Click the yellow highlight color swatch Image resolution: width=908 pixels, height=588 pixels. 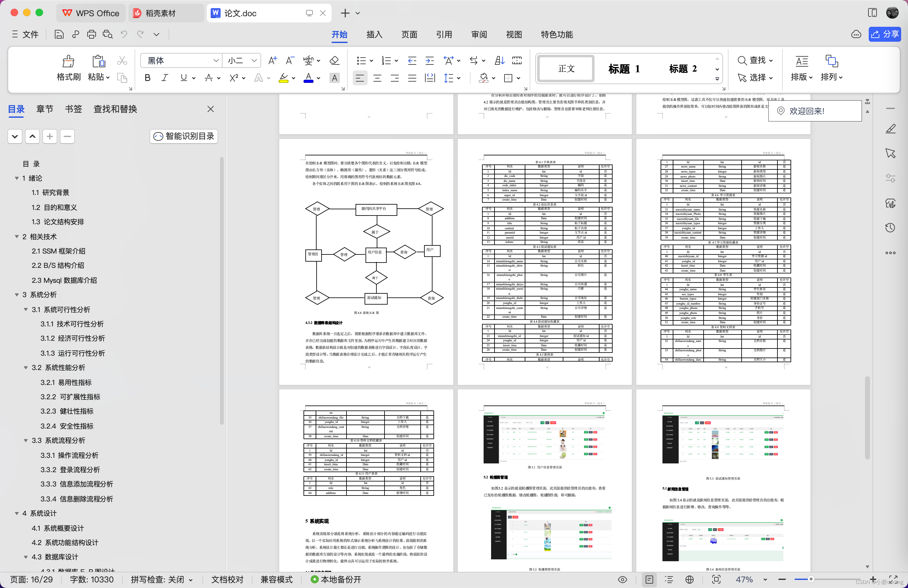click(x=284, y=78)
